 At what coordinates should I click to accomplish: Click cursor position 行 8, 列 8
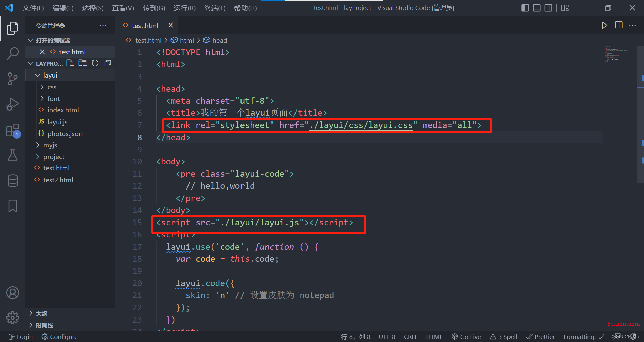click(x=356, y=337)
